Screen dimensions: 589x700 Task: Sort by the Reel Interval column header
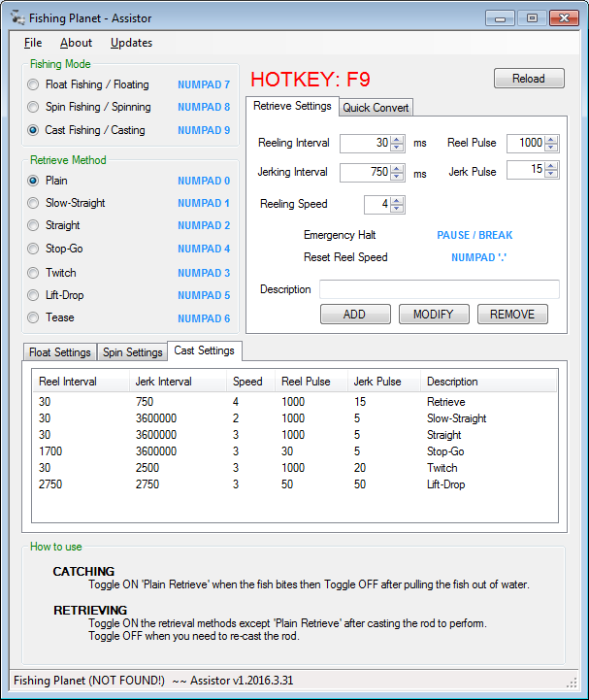(82, 382)
